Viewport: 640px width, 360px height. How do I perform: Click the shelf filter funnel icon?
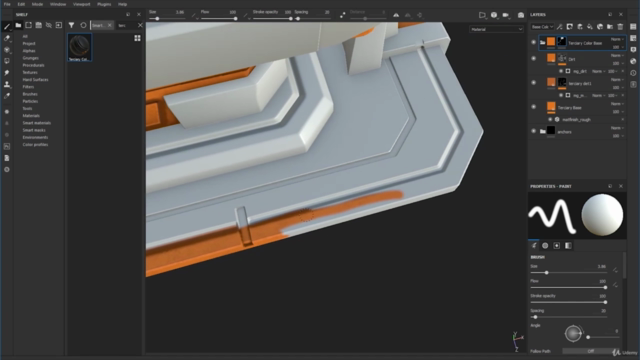click(71, 25)
